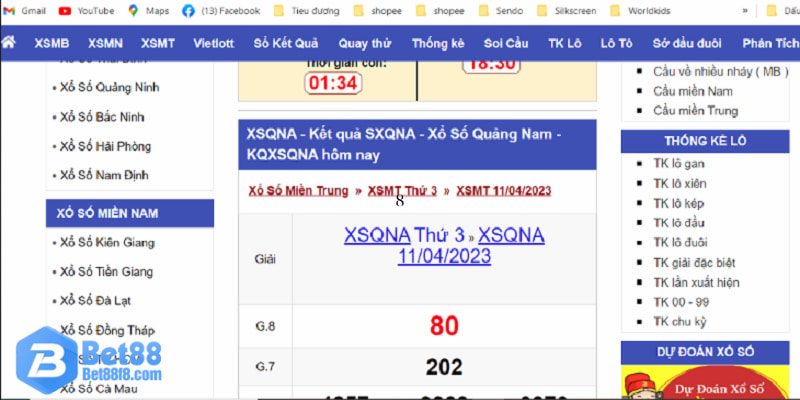Image resolution: width=800 pixels, height=400 pixels.
Task: Click the 01:34 countdown timer
Action: coord(333,83)
